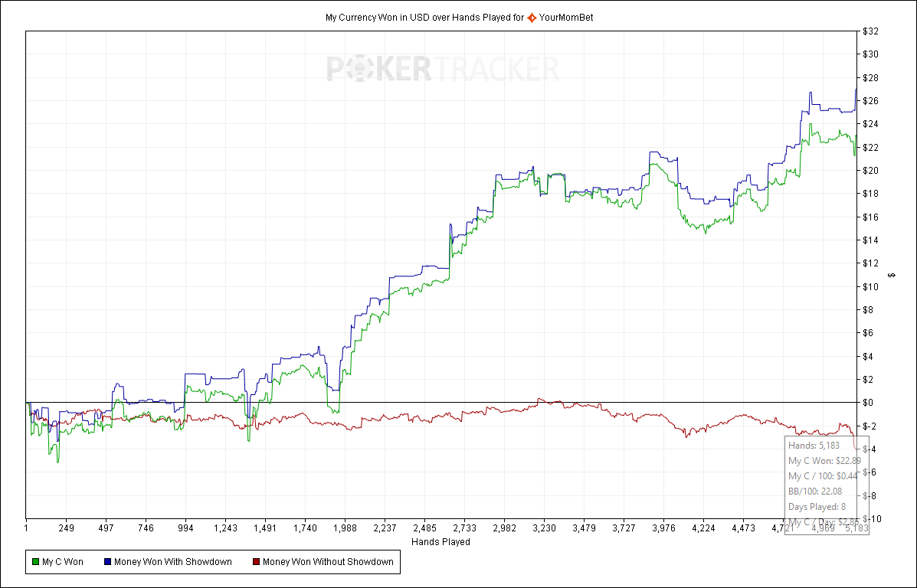
Task: Click 'My C Won: $22.89' tooltip line
Action: coord(824,461)
